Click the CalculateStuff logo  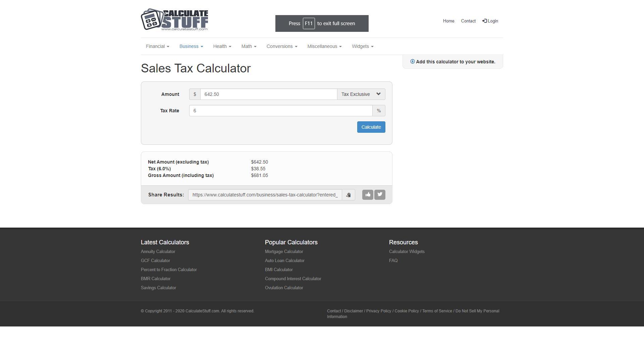(x=174, y=20)
